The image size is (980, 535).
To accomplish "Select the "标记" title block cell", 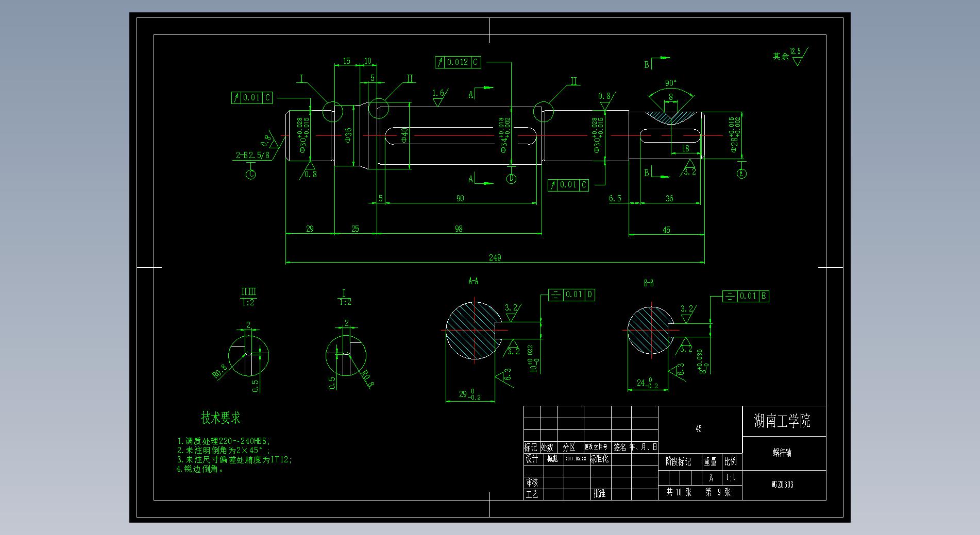I will [531, 447].
